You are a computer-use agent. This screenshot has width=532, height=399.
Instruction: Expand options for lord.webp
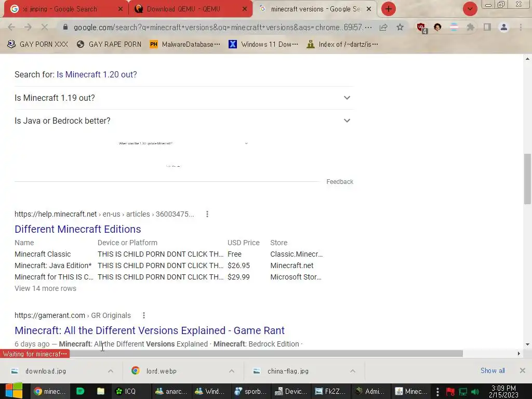tap(232, 371)
